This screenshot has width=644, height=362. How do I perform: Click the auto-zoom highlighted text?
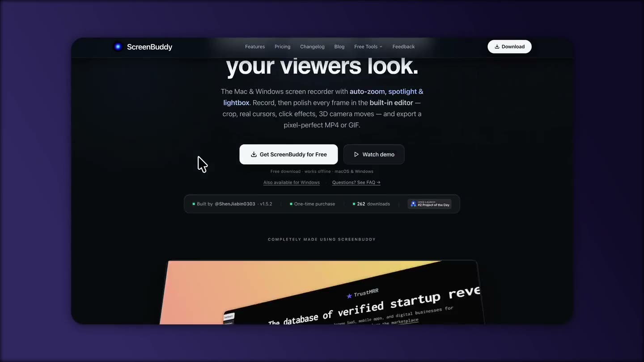(367, 91)
